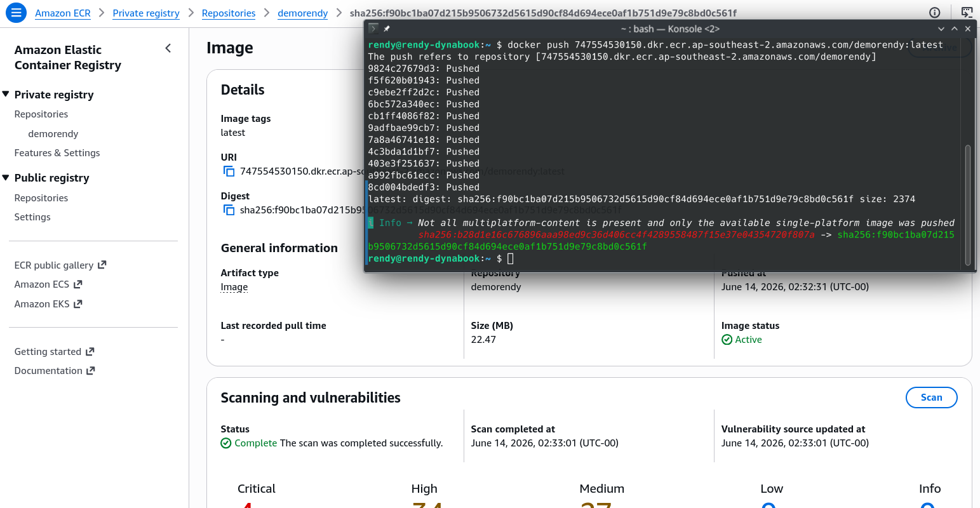Open Documentation external link
This screenshot has height=508, width=980.
(55, 370)
